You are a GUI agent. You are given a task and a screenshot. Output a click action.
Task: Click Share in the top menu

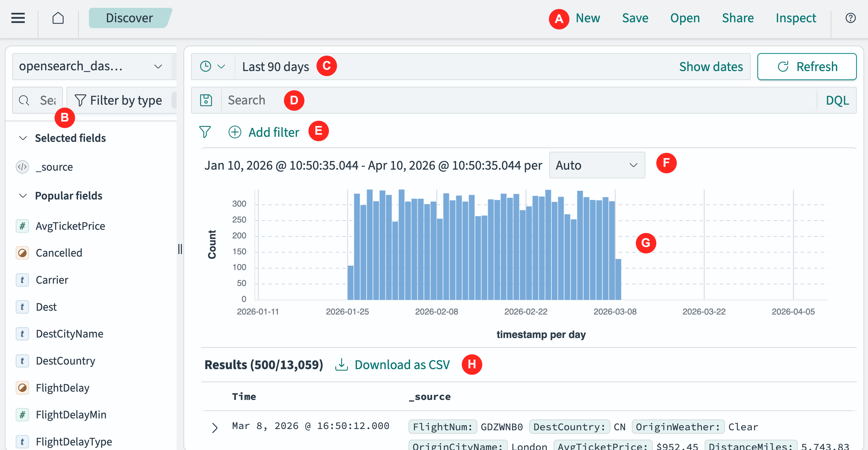pos(738,18)
